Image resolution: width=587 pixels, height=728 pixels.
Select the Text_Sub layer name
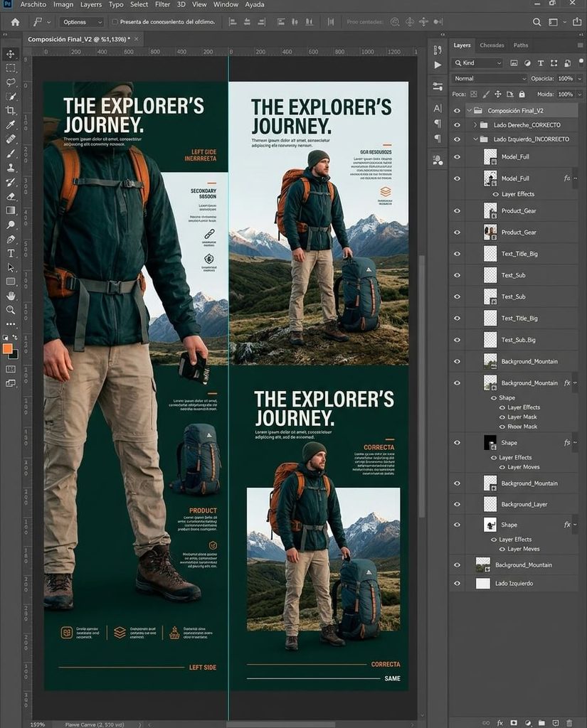tap(513, 275)
